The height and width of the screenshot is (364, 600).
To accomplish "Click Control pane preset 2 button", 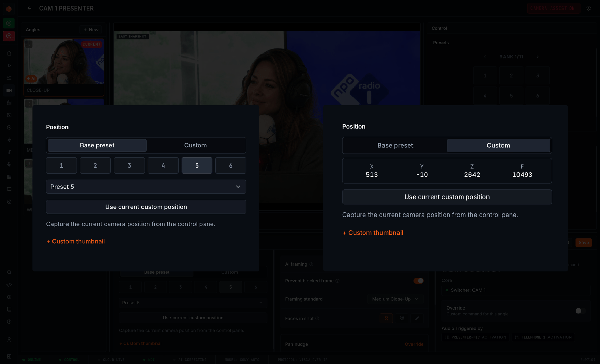I will [511, 76].
